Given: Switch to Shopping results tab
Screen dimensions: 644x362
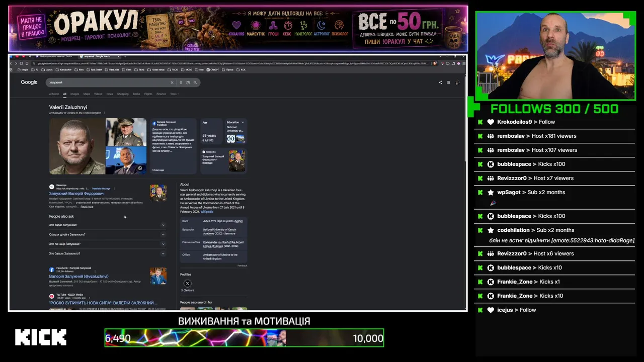Looking at the screenshot, I should tap(123, 94).
